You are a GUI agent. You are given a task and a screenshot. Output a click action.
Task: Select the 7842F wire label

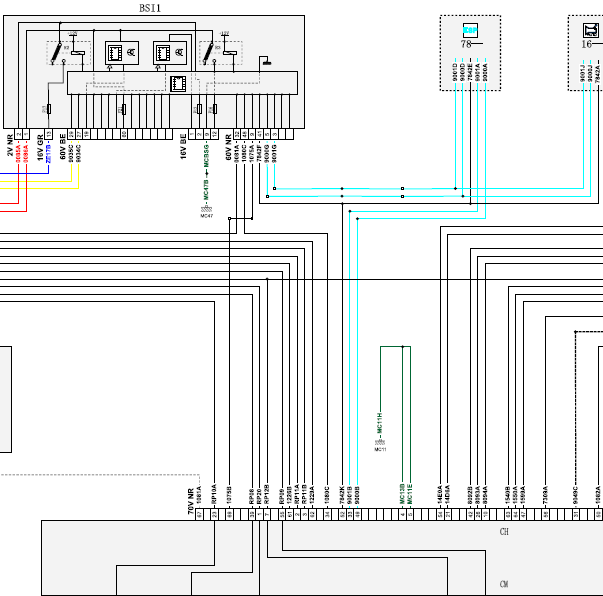260,153
